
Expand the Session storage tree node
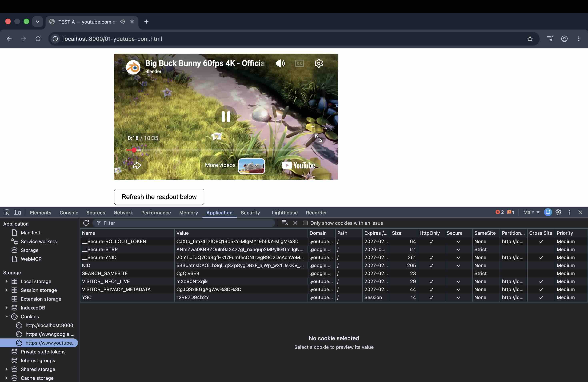coord(7,290)
